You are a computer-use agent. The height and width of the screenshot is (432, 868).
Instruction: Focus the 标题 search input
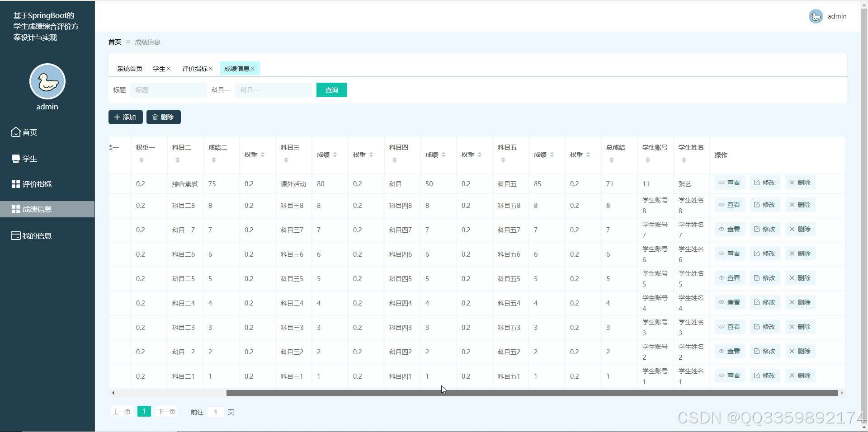pyautogui.click(x=168, y=90)
